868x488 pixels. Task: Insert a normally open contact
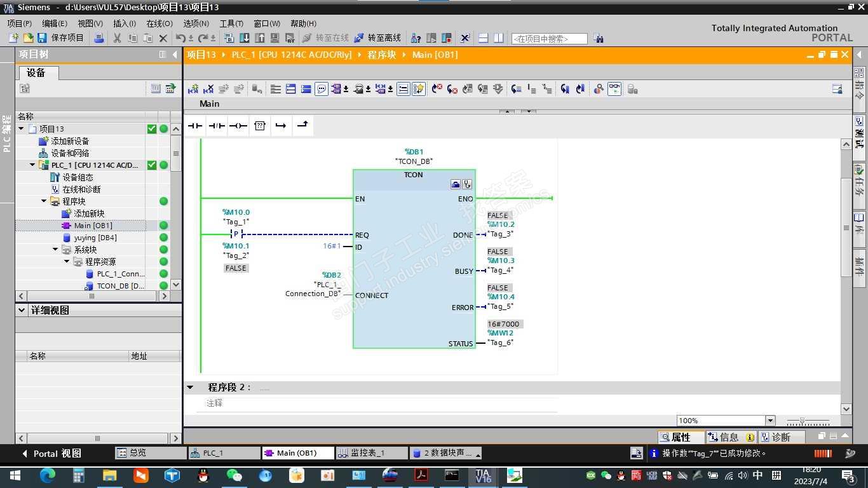coord(195,126)
